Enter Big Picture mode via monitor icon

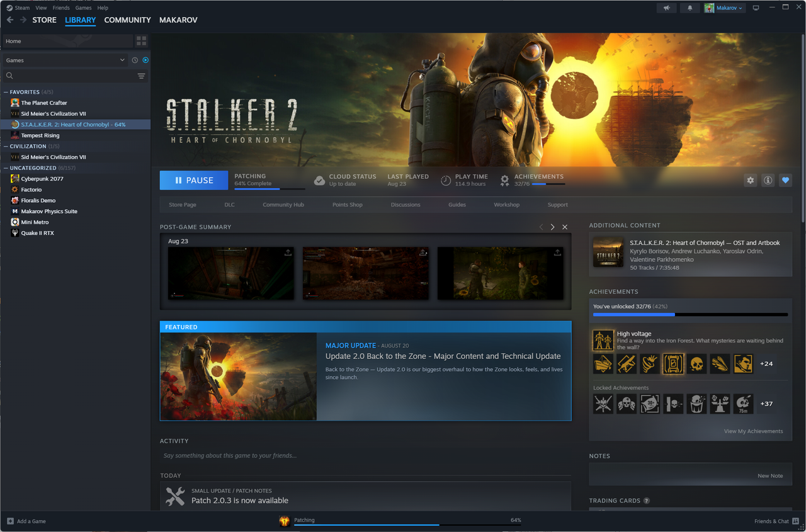(x=756, y=8)
